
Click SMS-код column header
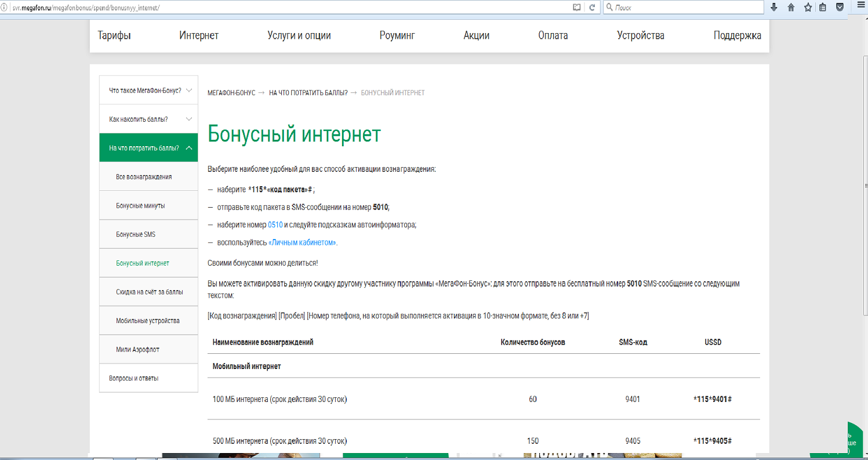[633, 342]
